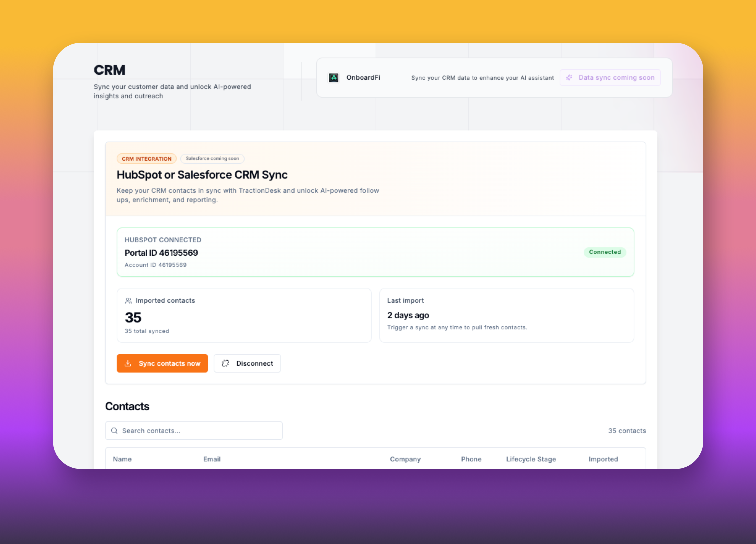
Task: Click the Salesforce coming soon pill
Action: click(x=212, y=159)
